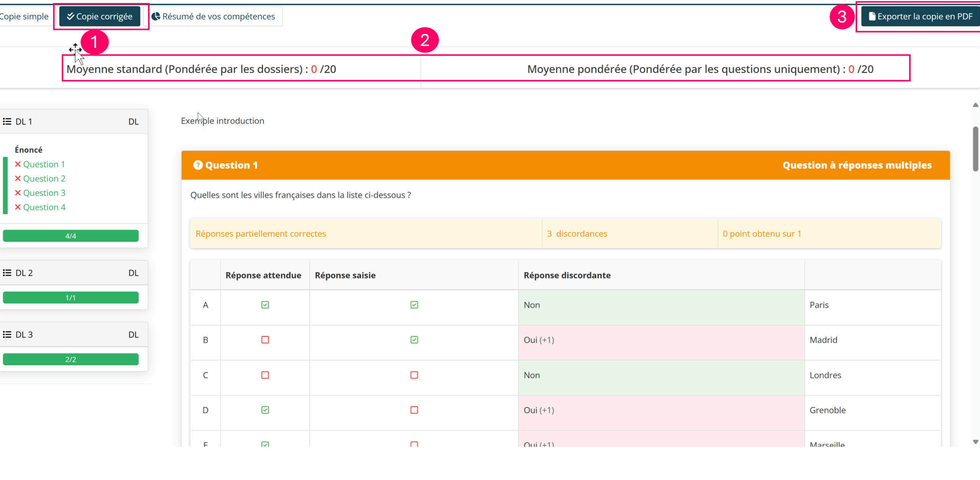980x480 pixels.
Task: Click the 4/4 green progress bar
Action: (71, 236)
